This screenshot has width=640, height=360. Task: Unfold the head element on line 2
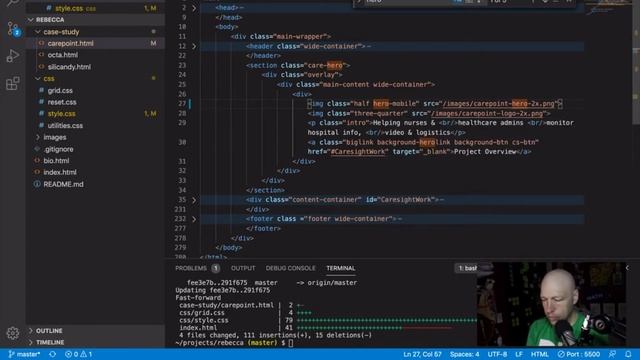pos(194,8)
